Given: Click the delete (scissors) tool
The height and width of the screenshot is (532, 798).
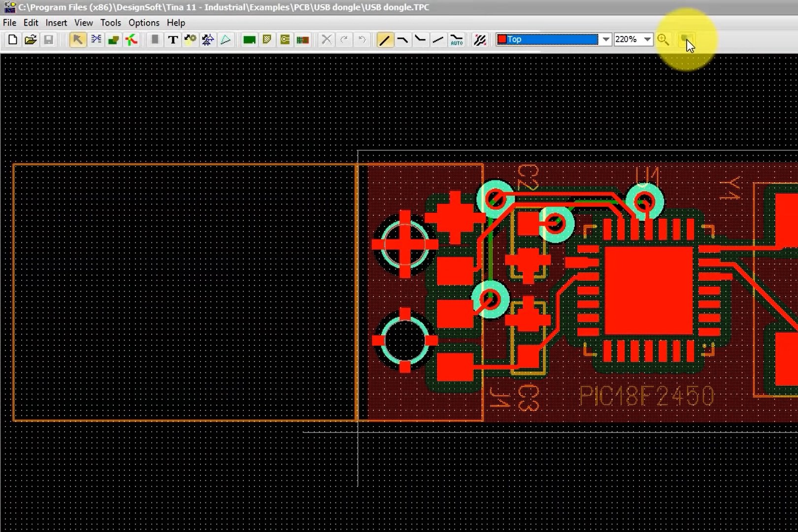Looking at the screenshot, I should (326, 39).
